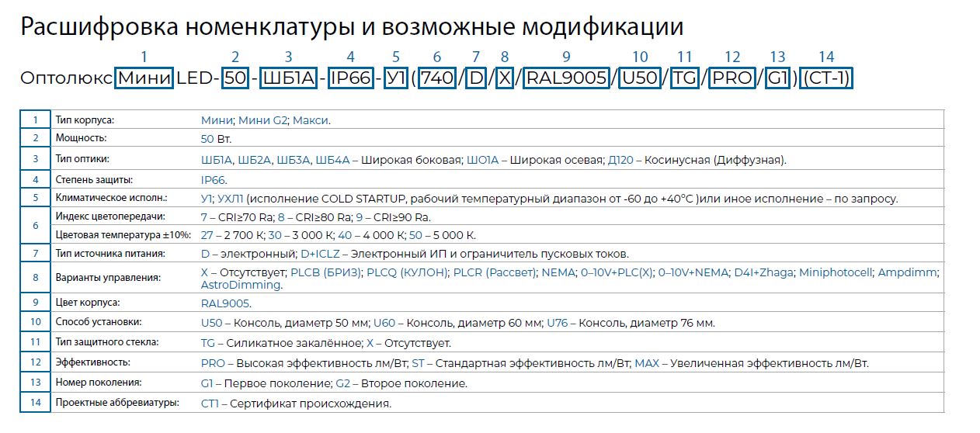Screen dimensions: 980x433
Task: Select "Макси" housing type in row 1
Action: coord(311,120)
